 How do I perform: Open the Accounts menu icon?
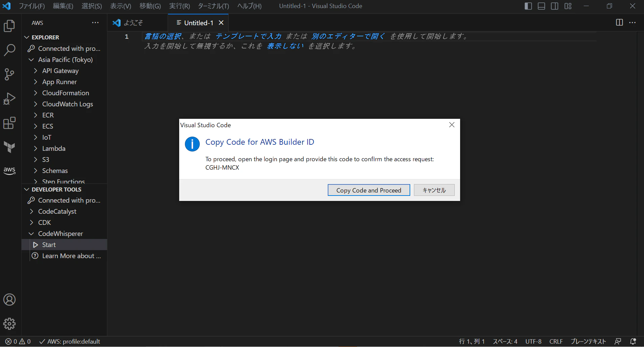pos(9,300)
